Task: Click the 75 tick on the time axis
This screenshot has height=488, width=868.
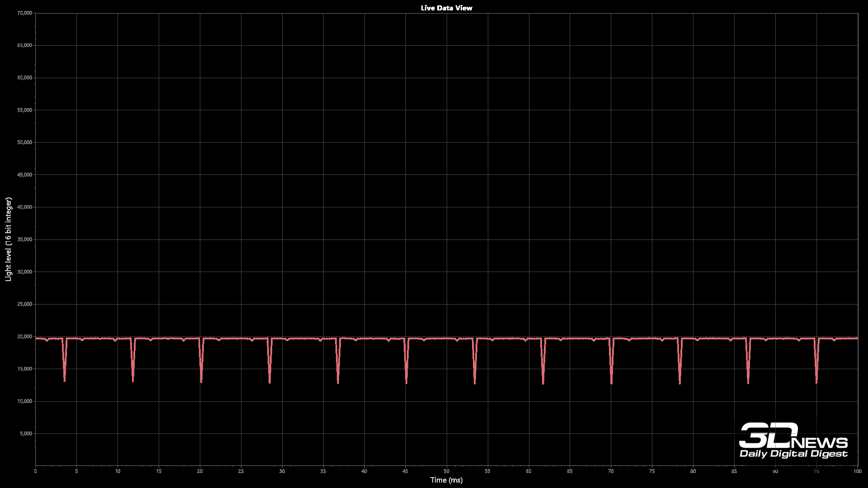Action: 652,471
